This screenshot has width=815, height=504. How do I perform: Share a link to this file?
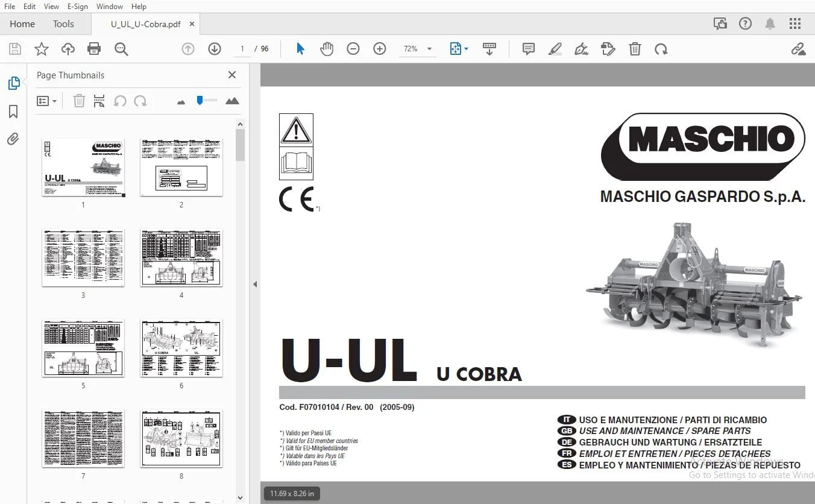pos(799,49)
